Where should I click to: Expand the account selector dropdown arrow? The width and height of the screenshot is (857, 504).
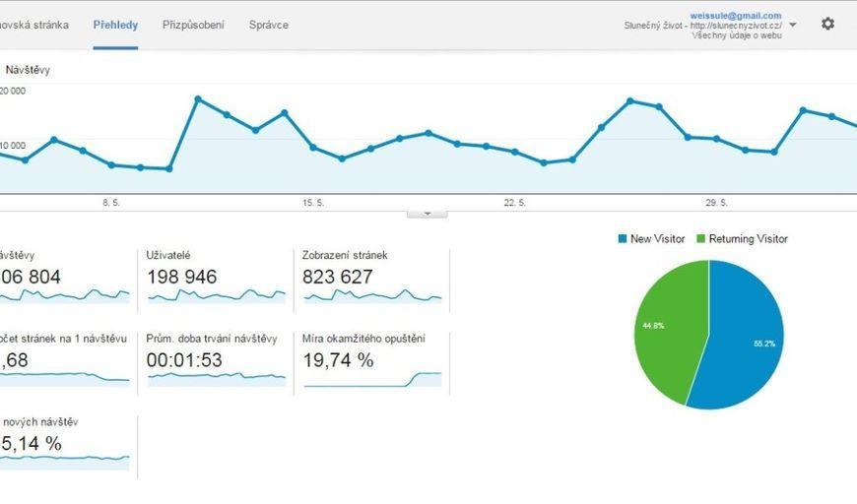point(793,26)
